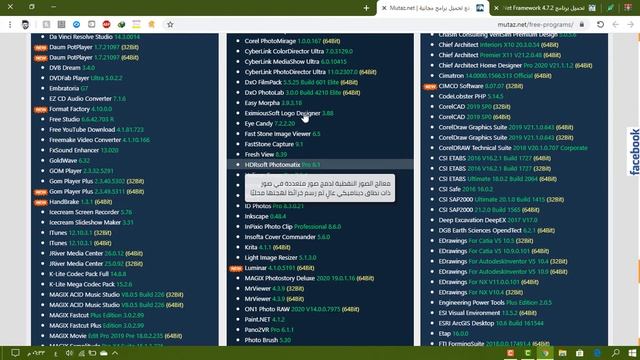Viewport: 640px width, 360px height.
Task: Open Krita 4.1.1 link
Action: 267,247
